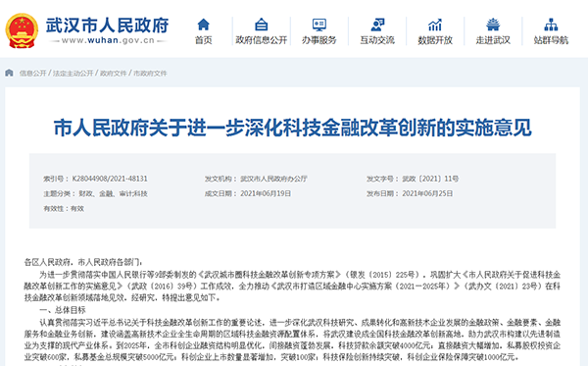588x366 pixels.
Task: Click the 互动交流 people icon
Action: (377, 25)
